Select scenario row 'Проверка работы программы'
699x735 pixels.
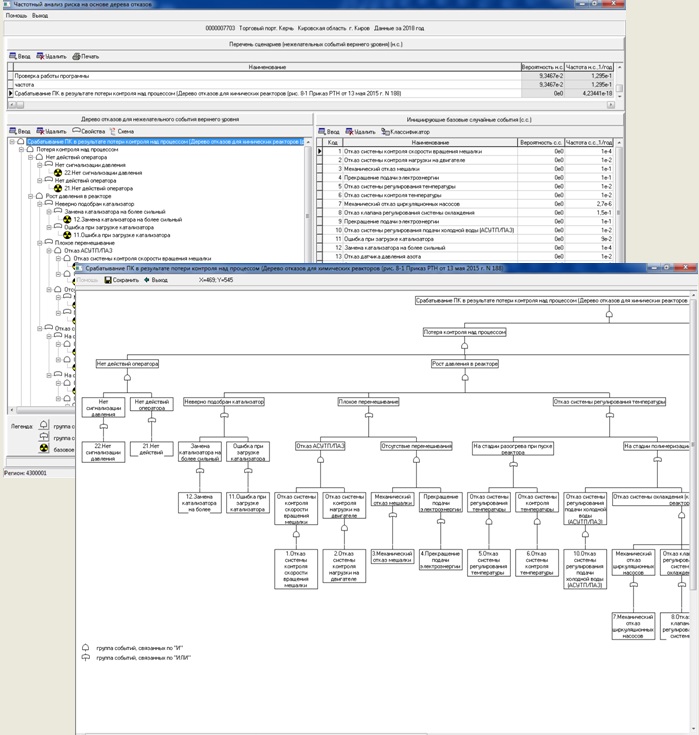point(52,76)
